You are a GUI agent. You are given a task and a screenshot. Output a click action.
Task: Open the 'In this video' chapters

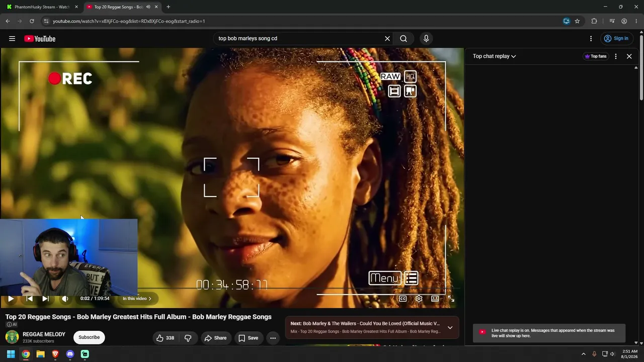click(x=137, y=299)
